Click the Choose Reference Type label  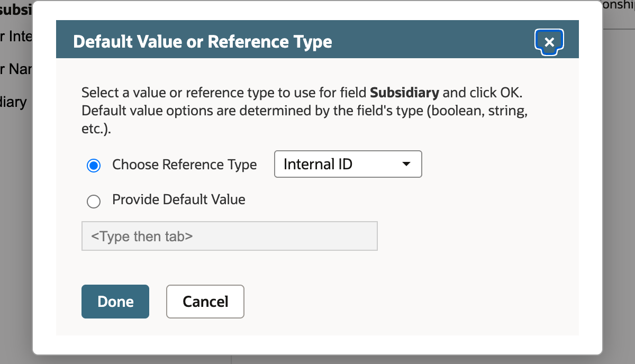(x=185, y=165)
